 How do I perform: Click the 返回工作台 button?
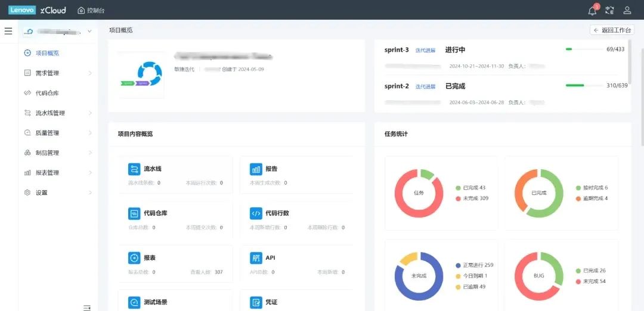pyautogui.click(x=612, y=30)
